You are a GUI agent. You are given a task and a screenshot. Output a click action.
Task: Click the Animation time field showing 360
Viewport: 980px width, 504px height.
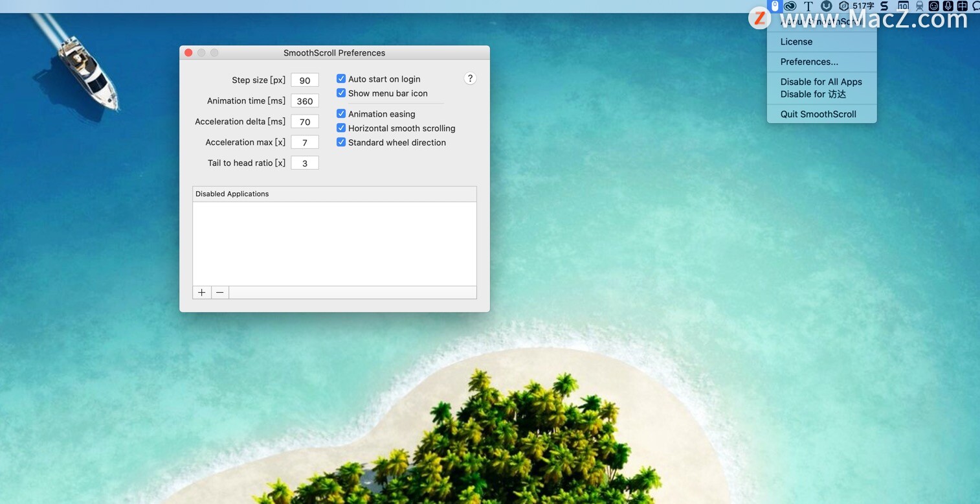(x=305, y=101)
